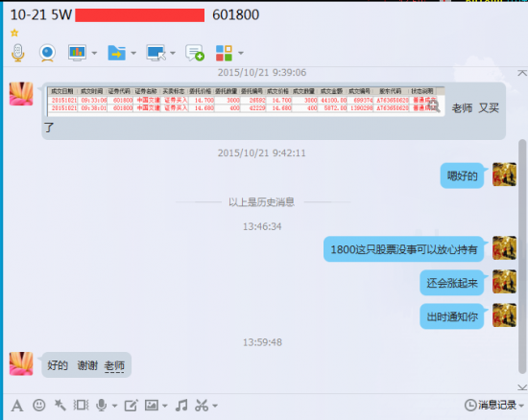Image resolution: width=528 pixels, height=420 pixels.
Task: Click the music note share icon
Action: click(x=181, y=406)
